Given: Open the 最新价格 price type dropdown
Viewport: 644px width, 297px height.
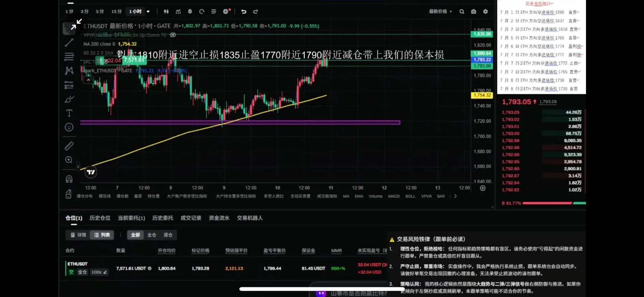Looking at the screenshot, I should pos(440,11).
